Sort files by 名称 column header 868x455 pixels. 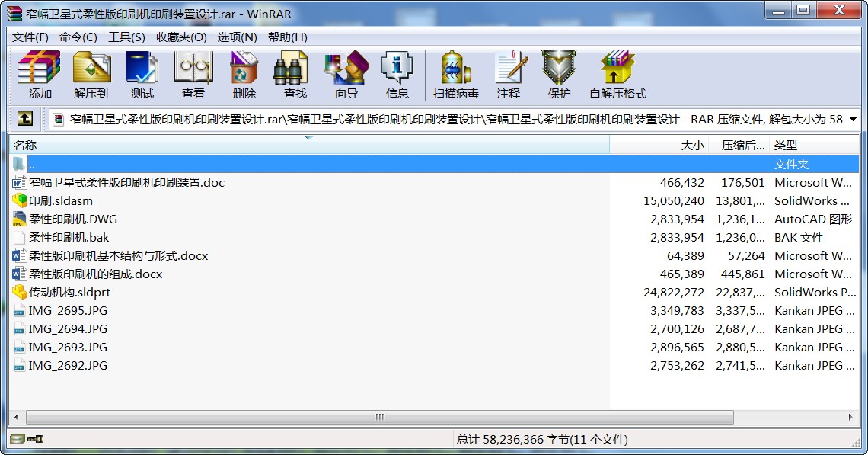tap(309, 146)
